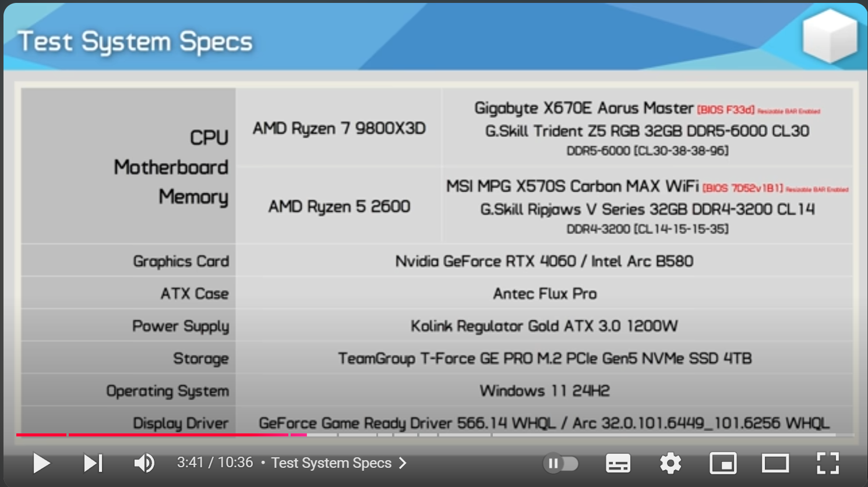This screenshot has height=487, width=868.
Task: Click MSI MPG X570S Carbon MAX WiFi text
Action: tap(572, 186)
